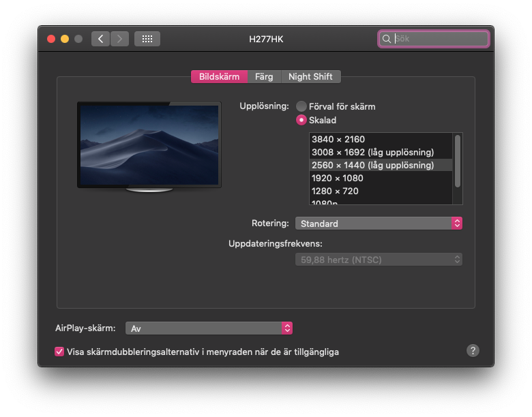The width and height of the screenshot is (532, 417).
Task: Switch to the Bildskärm tab
Action: (219, 76)
